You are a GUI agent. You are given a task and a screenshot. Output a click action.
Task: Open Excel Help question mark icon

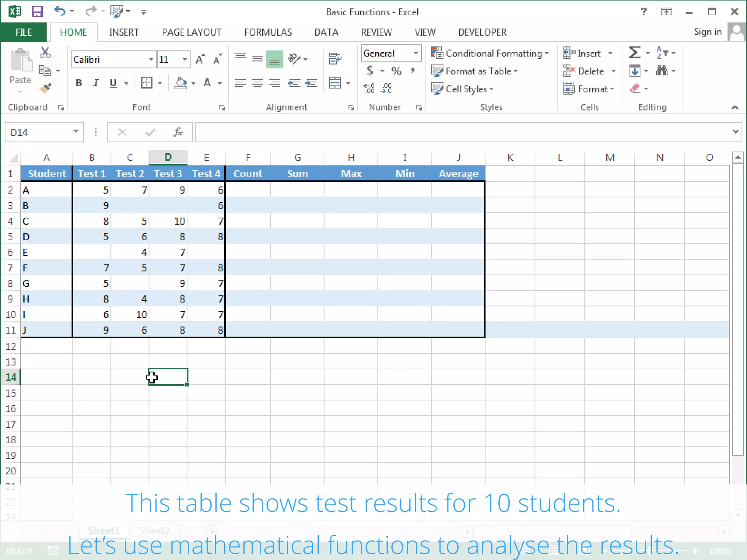644,12
